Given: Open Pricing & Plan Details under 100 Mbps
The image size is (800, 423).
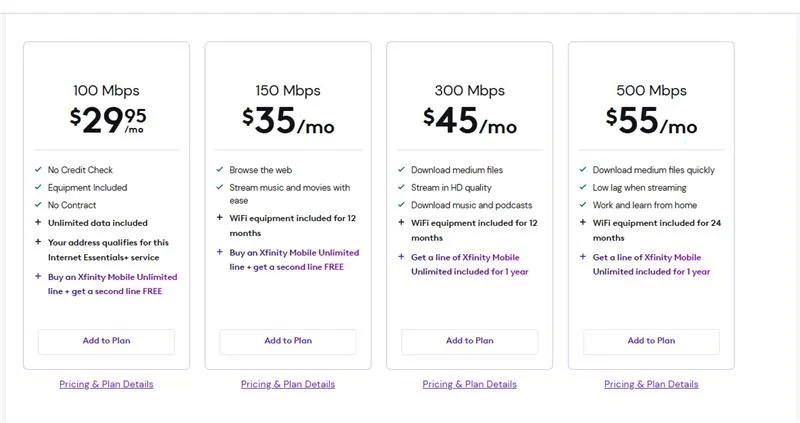Looking at the screenshot, I should [106, 384].
